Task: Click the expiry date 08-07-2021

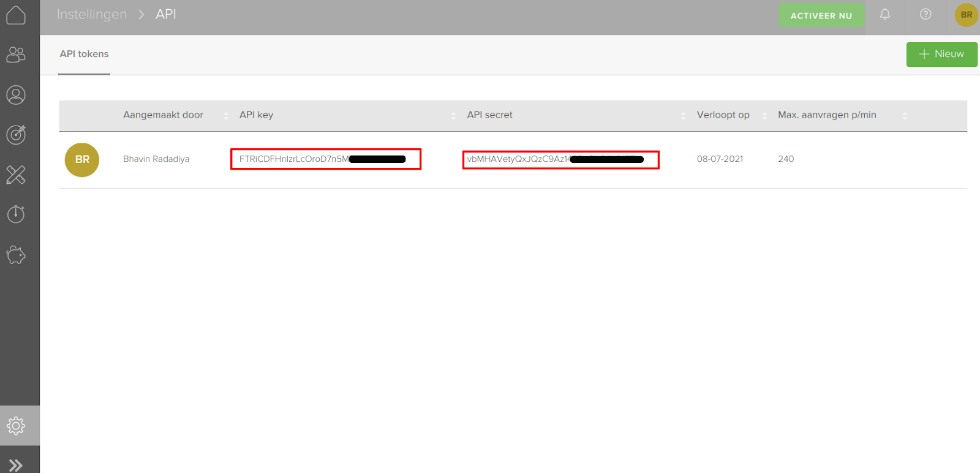Action: 720,159
